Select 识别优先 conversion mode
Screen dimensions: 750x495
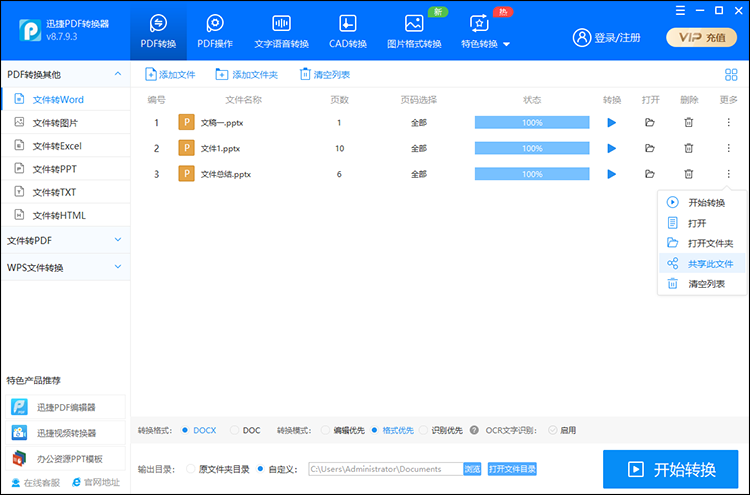[x=423, y=430]
